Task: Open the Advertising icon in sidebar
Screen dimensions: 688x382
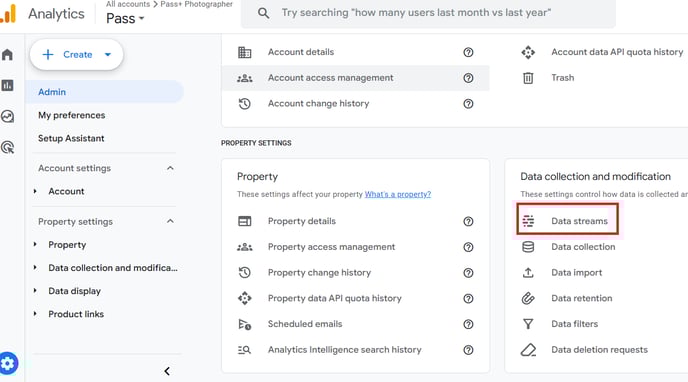Action: [x=7, y=147]
